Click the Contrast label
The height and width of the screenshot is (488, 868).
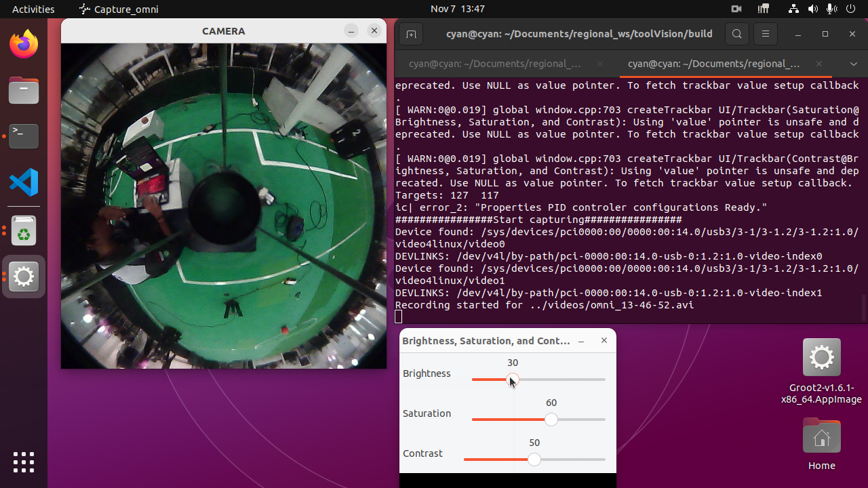point(422,453)
